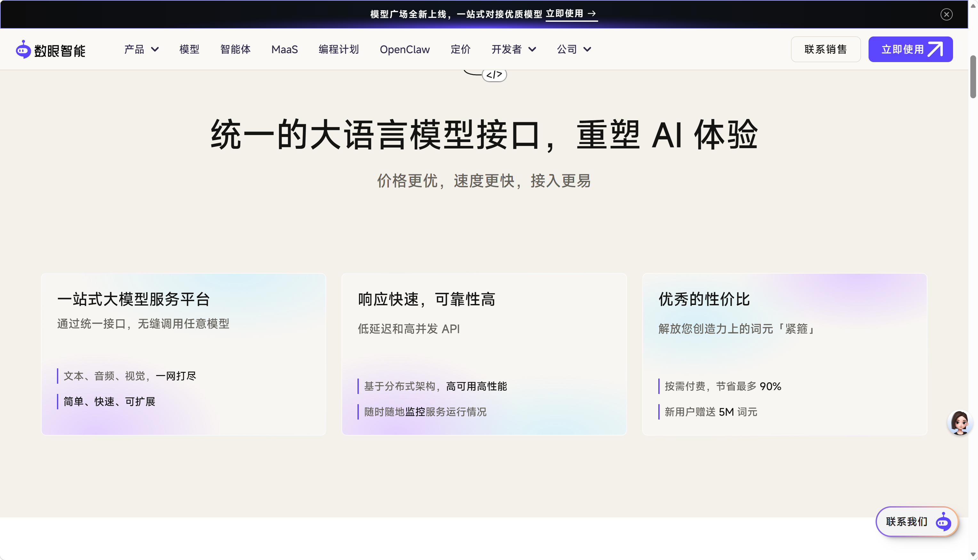This screenshot has height=560, width=978.
Task: Click the 新用户赠送 5M 词元 line
Action: [711, 412]
